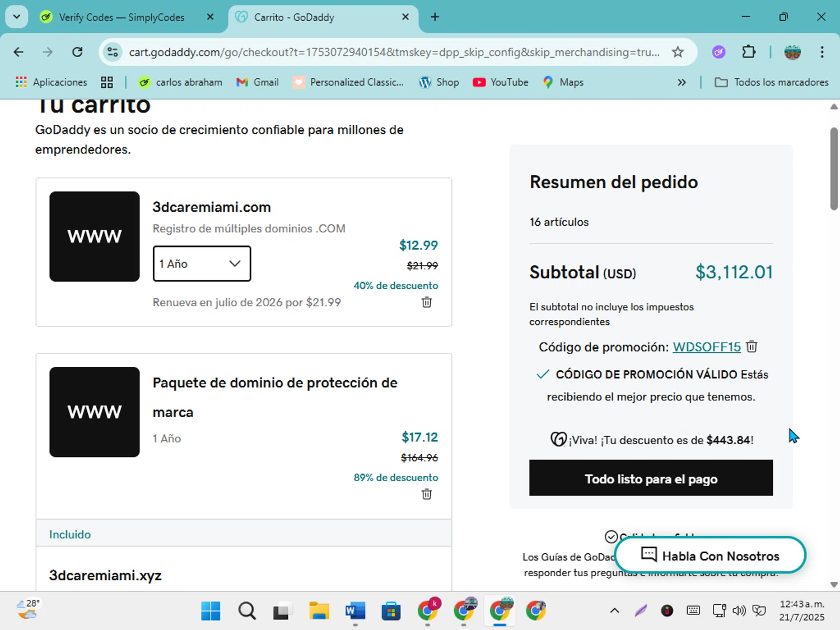
Task: Click scrollbar down arrow
Action: point(834,585)
